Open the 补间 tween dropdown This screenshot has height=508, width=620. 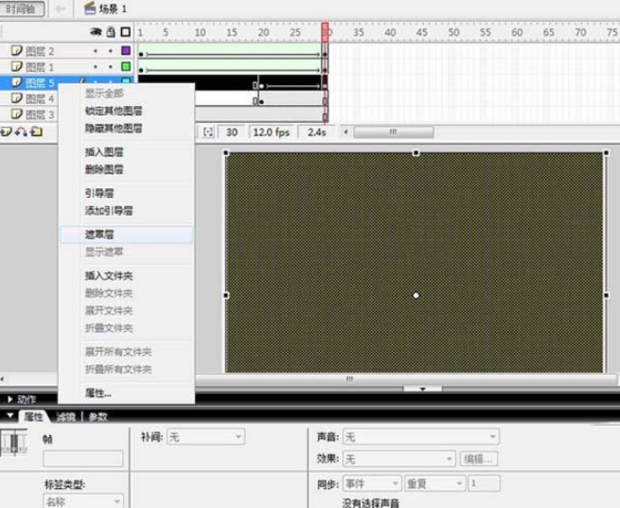pyautogui.click(x=206, y=437)
